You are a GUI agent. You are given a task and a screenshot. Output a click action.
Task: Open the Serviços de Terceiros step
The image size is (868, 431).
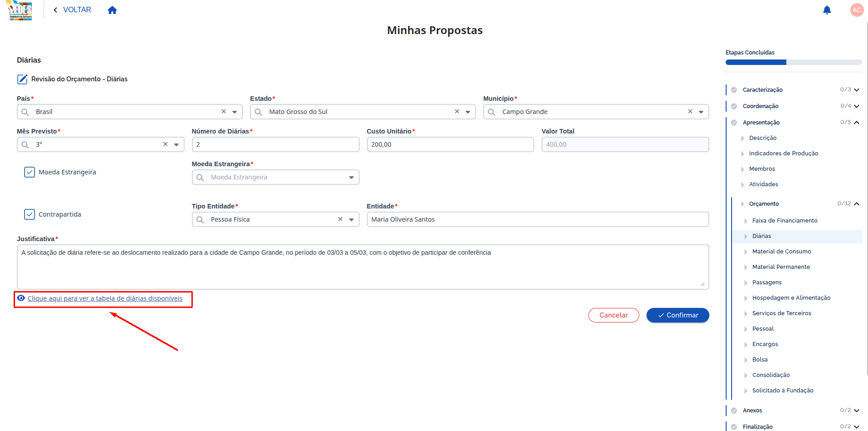pos(782,313)
